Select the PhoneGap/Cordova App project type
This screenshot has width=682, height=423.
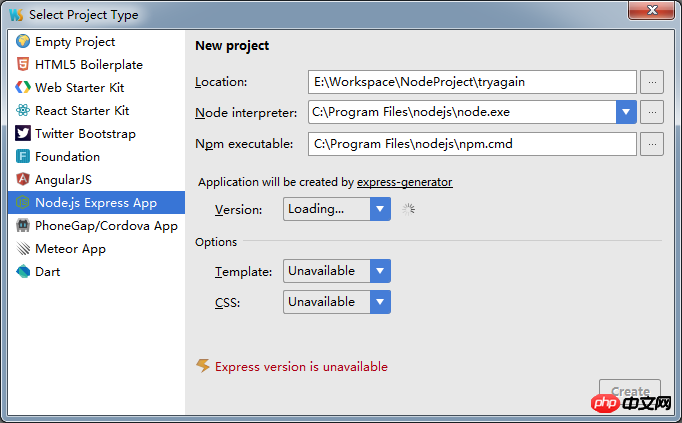tap(106, 226)
